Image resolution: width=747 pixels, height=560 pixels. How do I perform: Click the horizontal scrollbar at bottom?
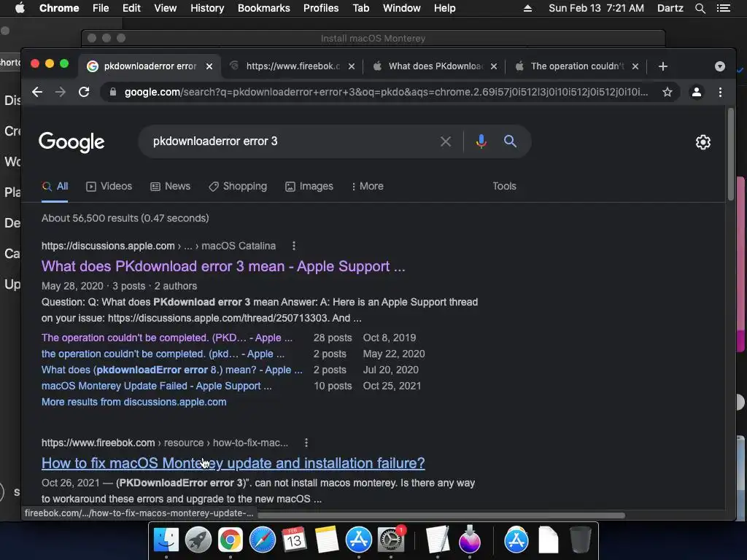(441, 516)
